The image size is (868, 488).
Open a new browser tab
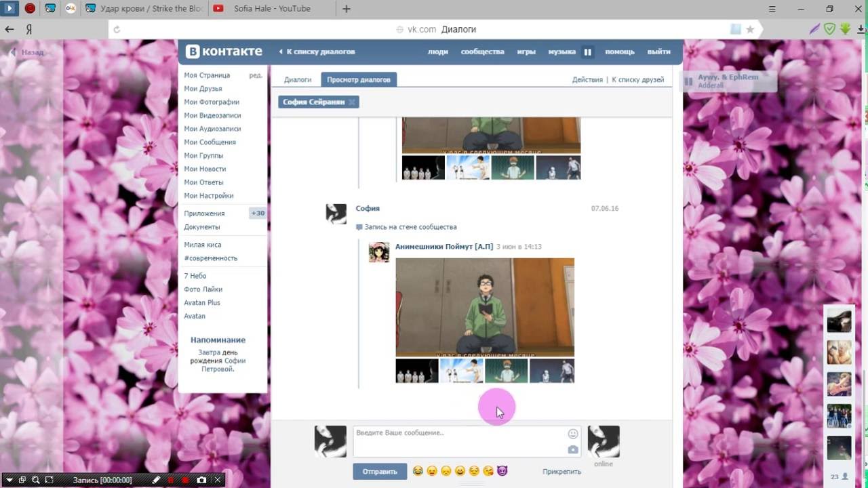pos(347,9)
